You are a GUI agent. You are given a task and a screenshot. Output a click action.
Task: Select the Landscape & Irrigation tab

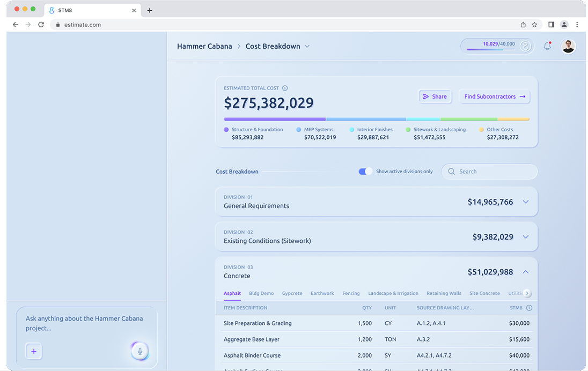393,293
